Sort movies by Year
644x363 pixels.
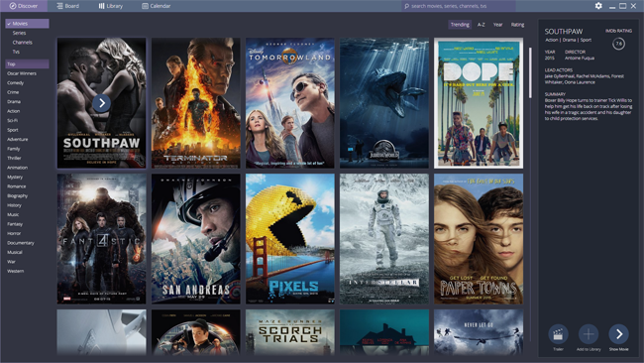pyautogui.click(x=497, y=25)
